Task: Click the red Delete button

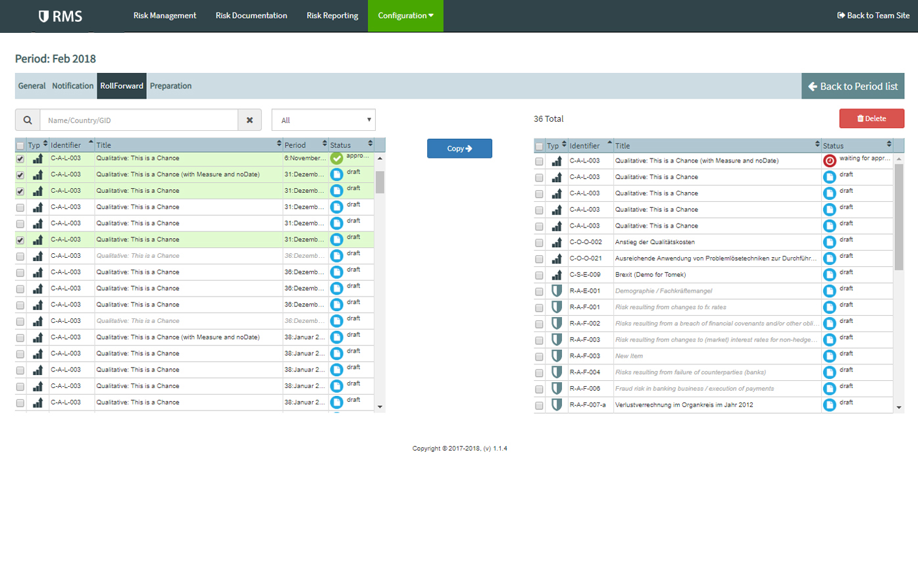Action: pos(871,118)
